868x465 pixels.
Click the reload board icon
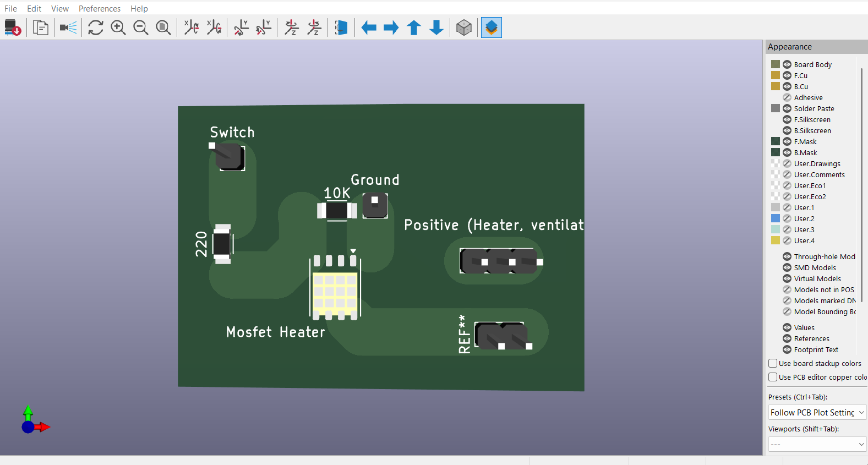click(x=13, y=28)
